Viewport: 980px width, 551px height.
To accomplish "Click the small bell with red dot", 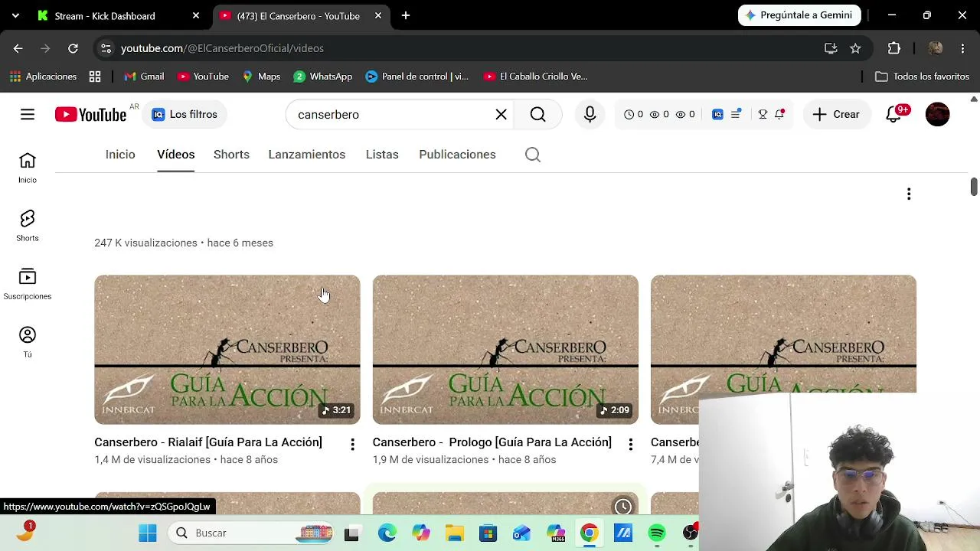I will [779, 115].
